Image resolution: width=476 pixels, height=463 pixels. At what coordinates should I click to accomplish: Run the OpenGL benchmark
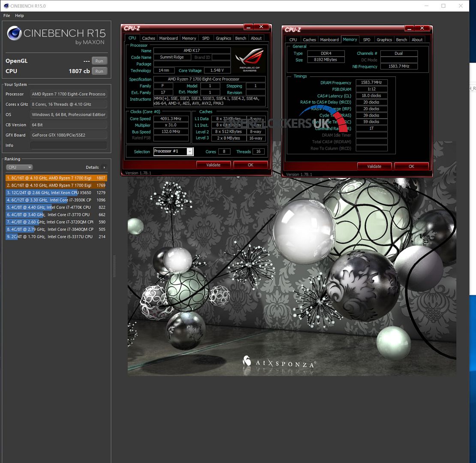99,61
